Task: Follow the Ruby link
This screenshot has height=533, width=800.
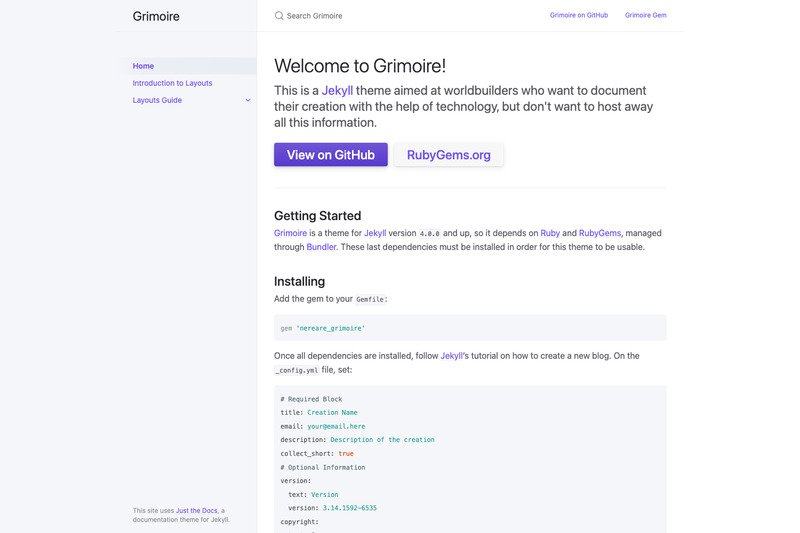Action: coord(550,233)
